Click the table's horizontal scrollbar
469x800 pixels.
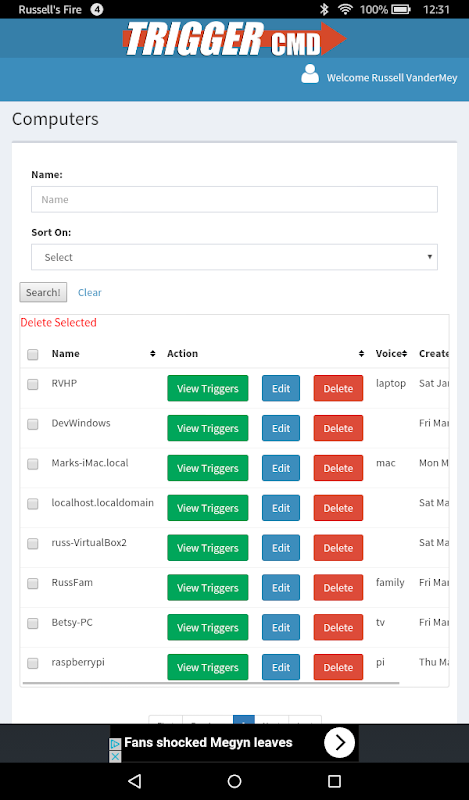(211, 683)
